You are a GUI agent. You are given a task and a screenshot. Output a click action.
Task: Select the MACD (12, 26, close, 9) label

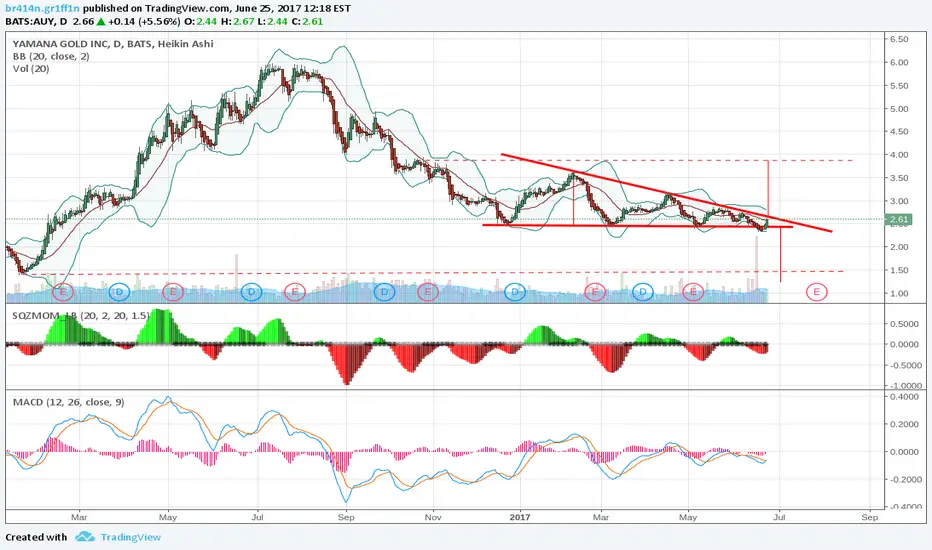(69, 403)
